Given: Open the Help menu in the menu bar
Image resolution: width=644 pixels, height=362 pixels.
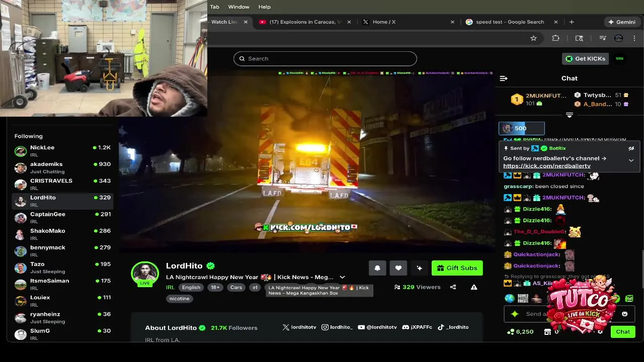Looking at the screenshot, I should tap(265, 7).
